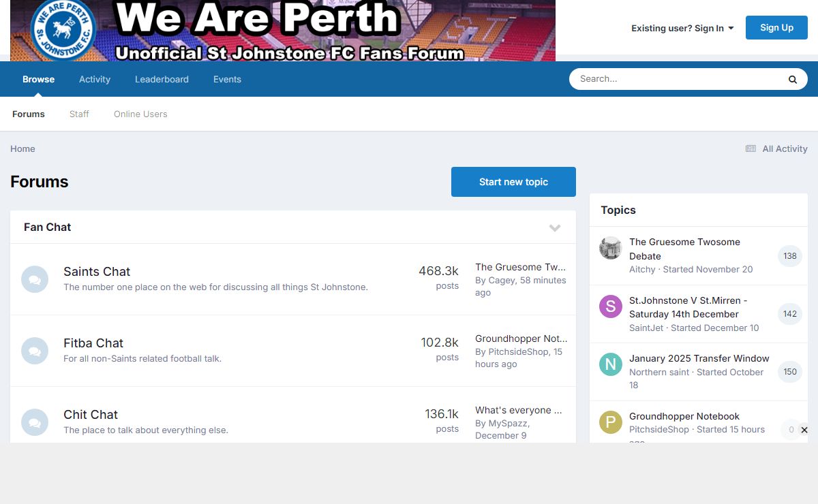Open SaintJet's purple S avatar
The height and width of the screenshot is (504, 818).
[610, 306]
